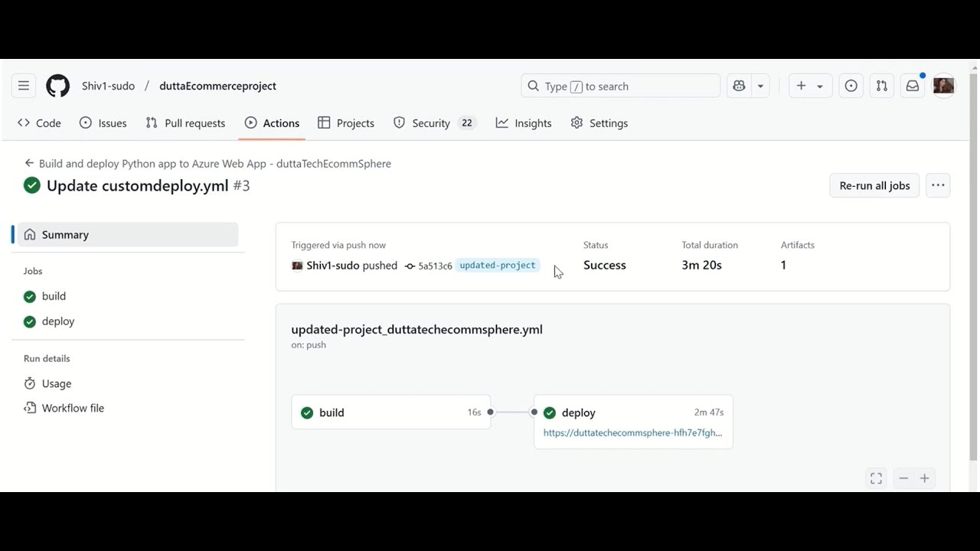Click the Shiv1-sudo pusher name
The image size is (980, 551).
[333, 266]
